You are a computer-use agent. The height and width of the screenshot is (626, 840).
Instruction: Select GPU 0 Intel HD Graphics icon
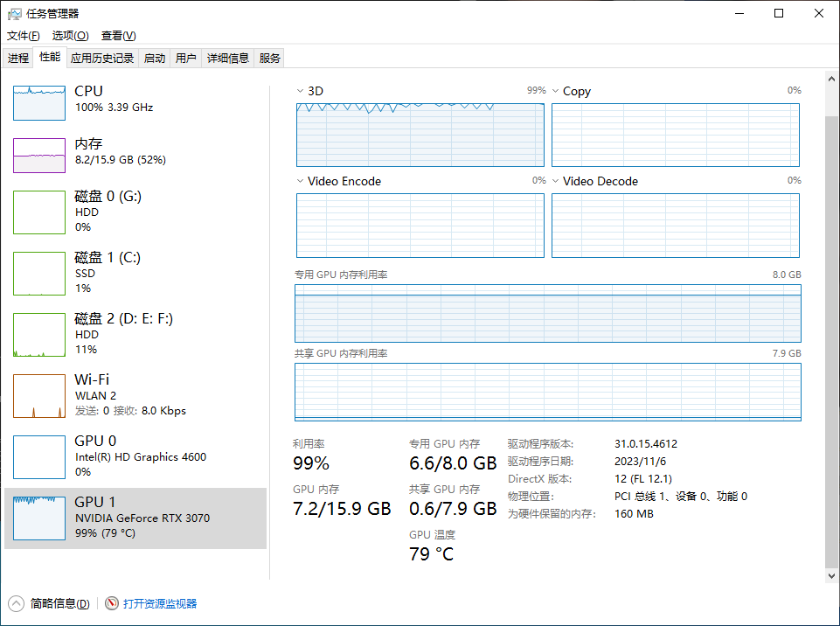tap(39, 457)
